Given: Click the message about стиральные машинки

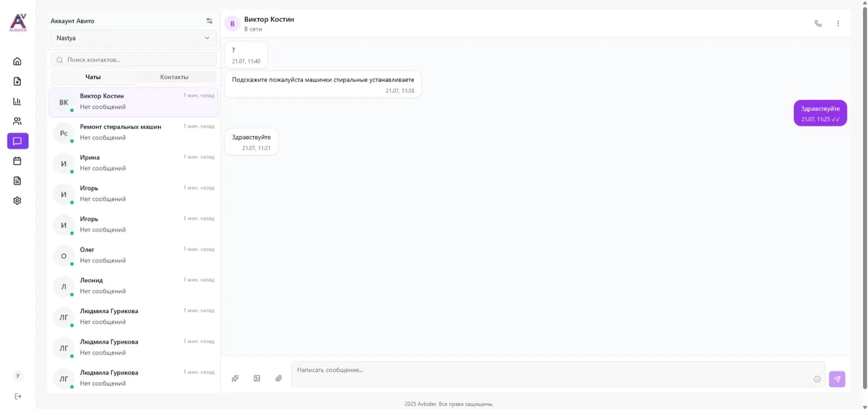Looking at the screenshot, I should [x=323, y=84].
